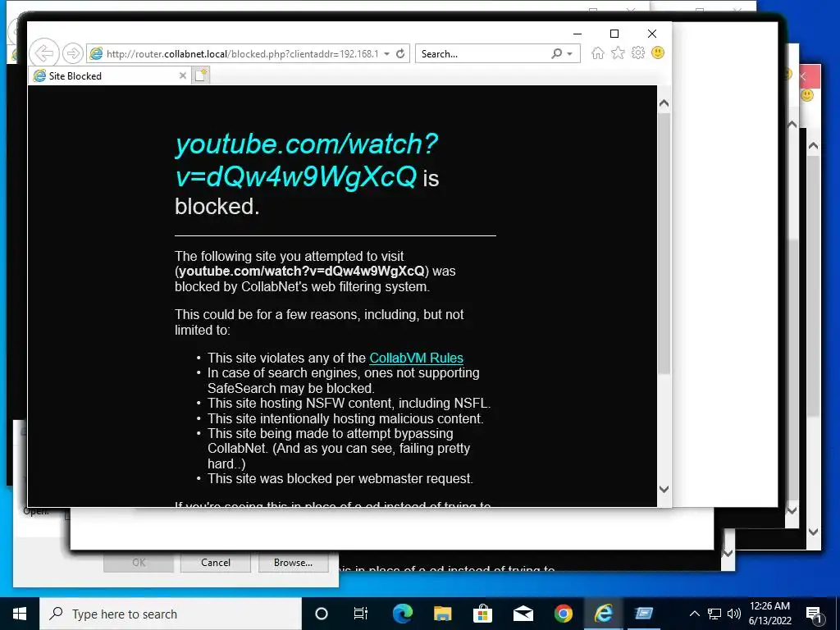Show hidden tray icons chevron
The image size is (840, 630).
tap(694, 614)
